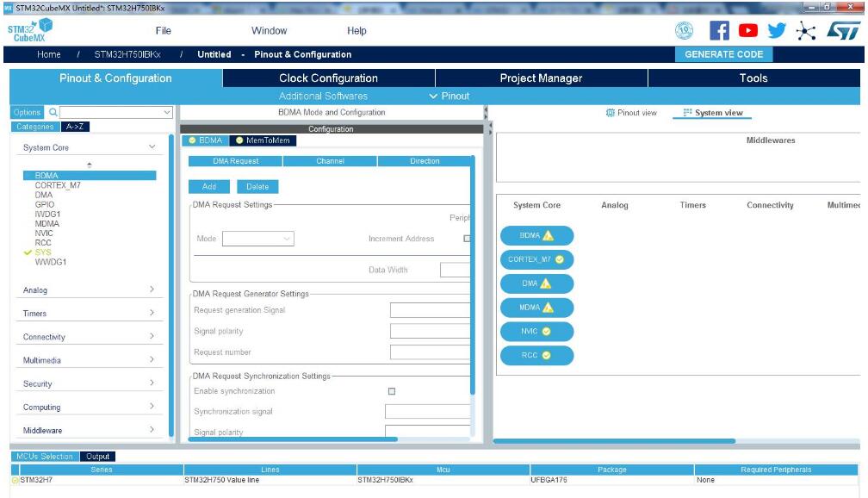Expand the Analog category
Viewport: 868px width, 498px height.
(x=152, y=289)
